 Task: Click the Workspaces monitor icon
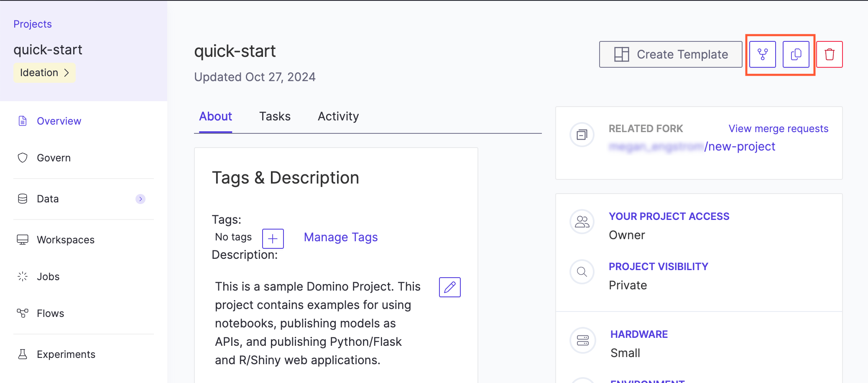pos(23,240)
